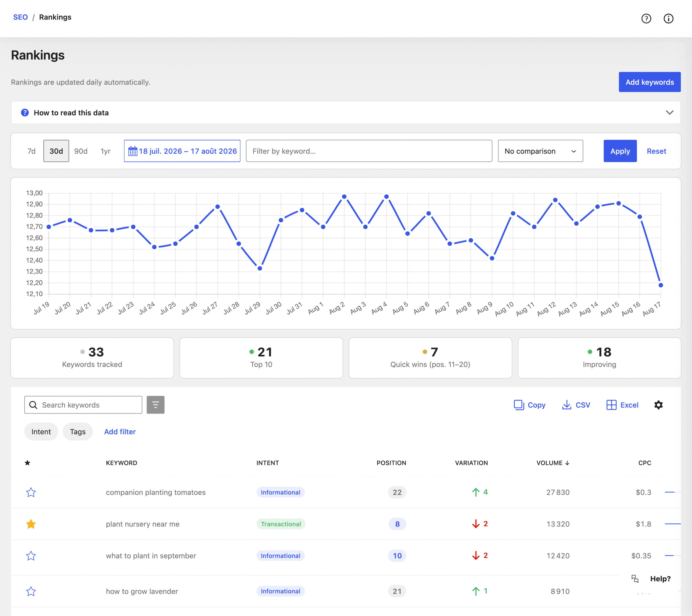Click position badge 8

(x=397, y=524)
